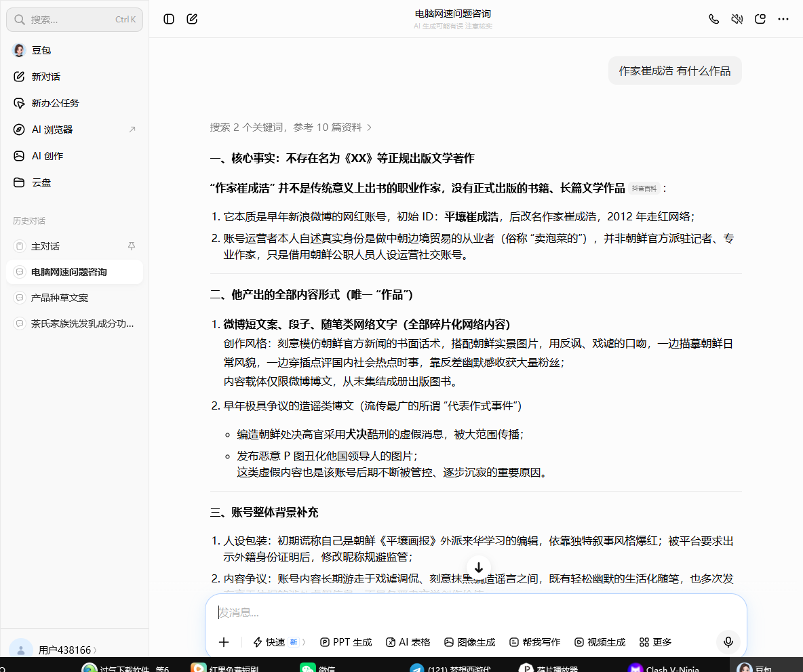
Task: Open the 用户438166 account menu
Action: pyautogui.click(x=67, y=650)
